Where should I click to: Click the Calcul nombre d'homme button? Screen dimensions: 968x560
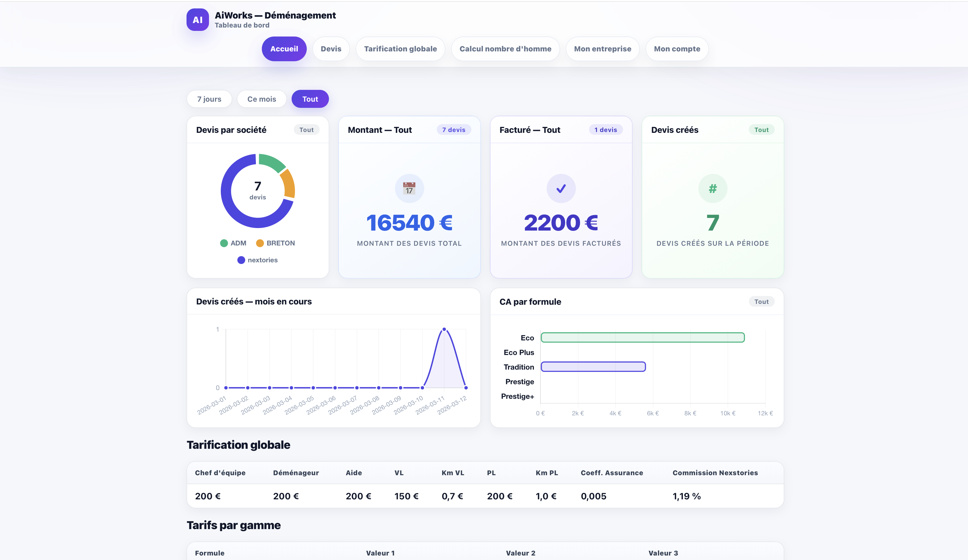(505, 48)
